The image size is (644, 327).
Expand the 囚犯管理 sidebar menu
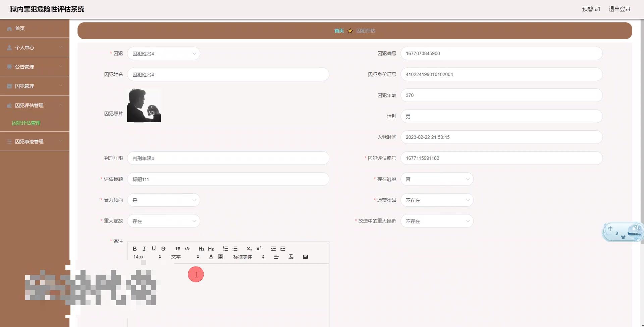click(35, 86)
